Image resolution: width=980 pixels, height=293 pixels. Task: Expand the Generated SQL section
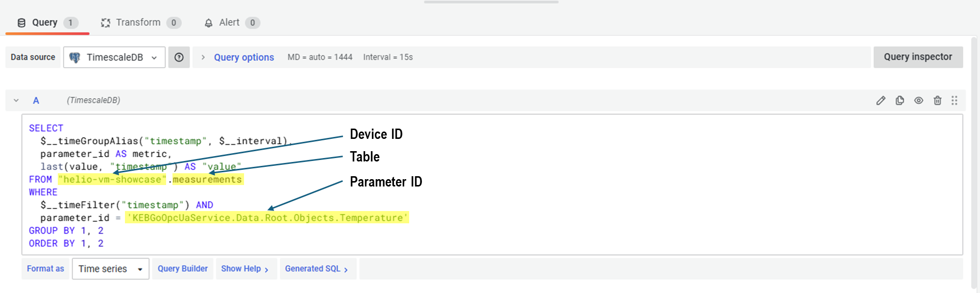point(316,269)
